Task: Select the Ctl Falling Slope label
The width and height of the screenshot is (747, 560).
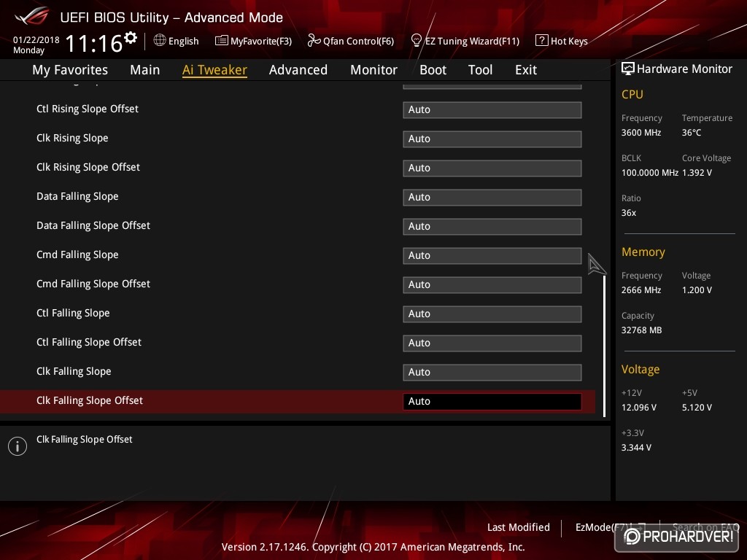Action: pyautogui.click(x=73, y=314)
